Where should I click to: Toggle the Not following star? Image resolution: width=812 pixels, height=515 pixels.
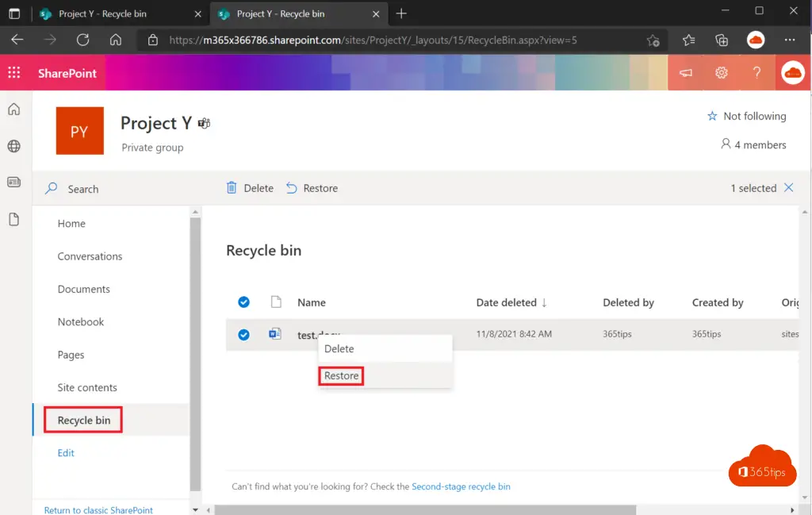(x=712, y=117)
